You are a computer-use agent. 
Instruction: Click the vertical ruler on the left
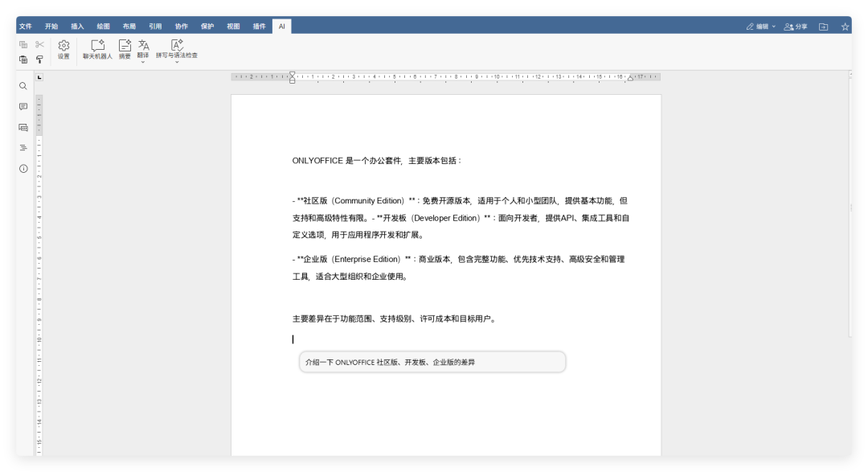point(39,274)
